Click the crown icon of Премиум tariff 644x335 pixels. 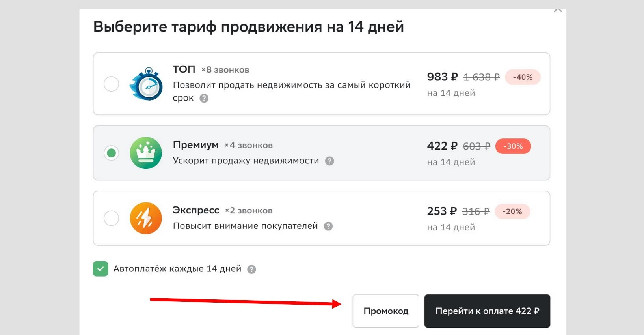click(146, 153)
